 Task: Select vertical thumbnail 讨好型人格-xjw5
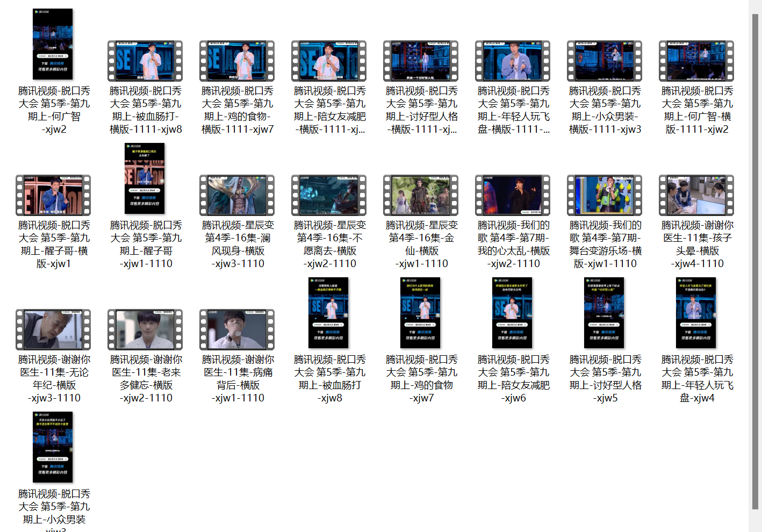coord(604,313)
